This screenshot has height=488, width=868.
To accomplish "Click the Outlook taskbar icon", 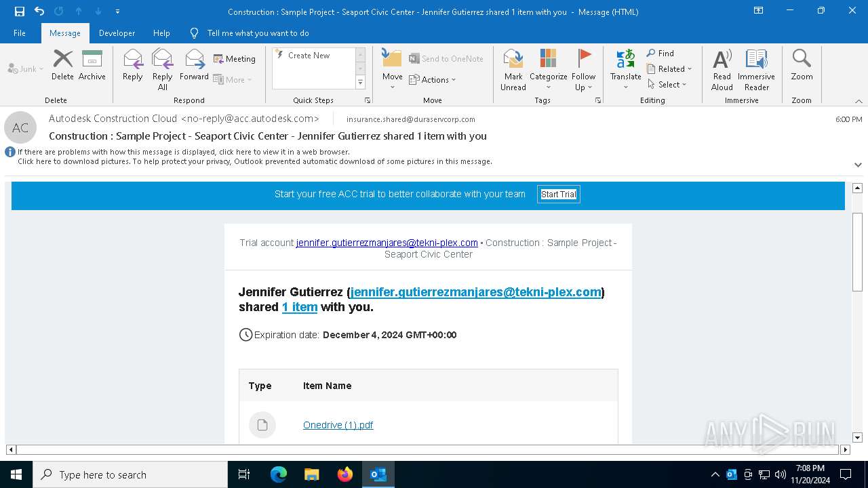I will pos(378,474).
